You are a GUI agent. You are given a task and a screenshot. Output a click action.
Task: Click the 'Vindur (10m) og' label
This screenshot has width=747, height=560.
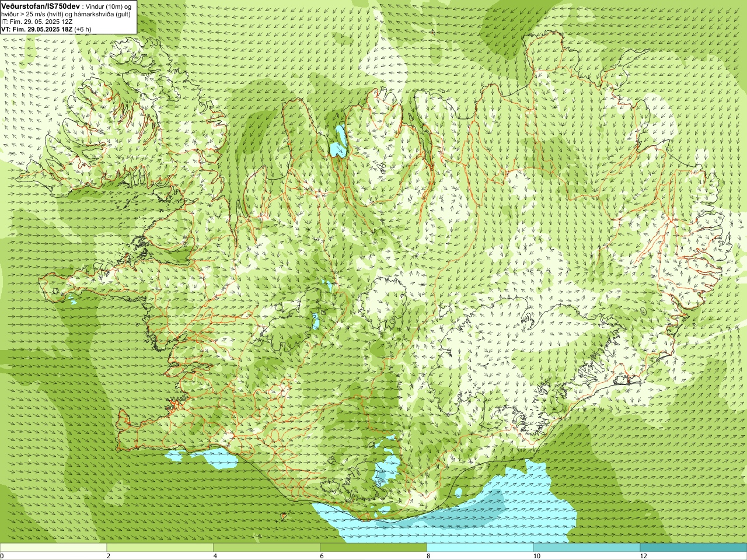pyautogui.click(x=109, y=6)
